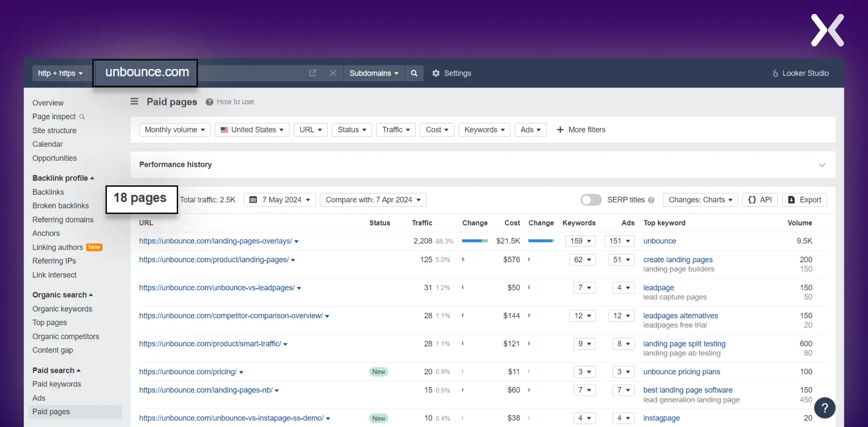Open the unbounce-vs-leadpages URL link

pyautogui.click(x=217, y=288)
